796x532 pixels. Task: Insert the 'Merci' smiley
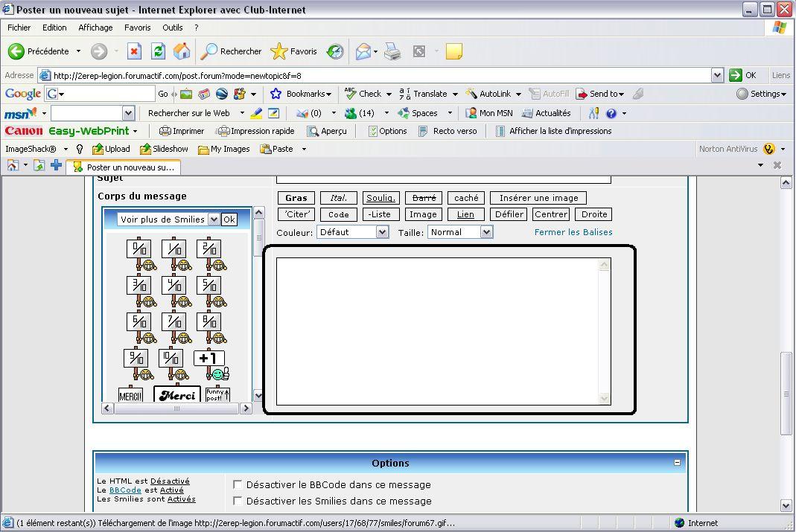coord(177,395)
